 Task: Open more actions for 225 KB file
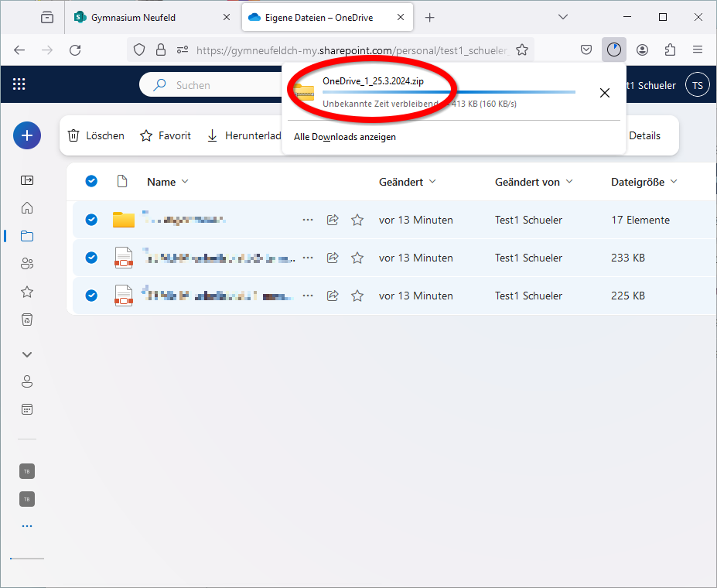tap(308, 296)
